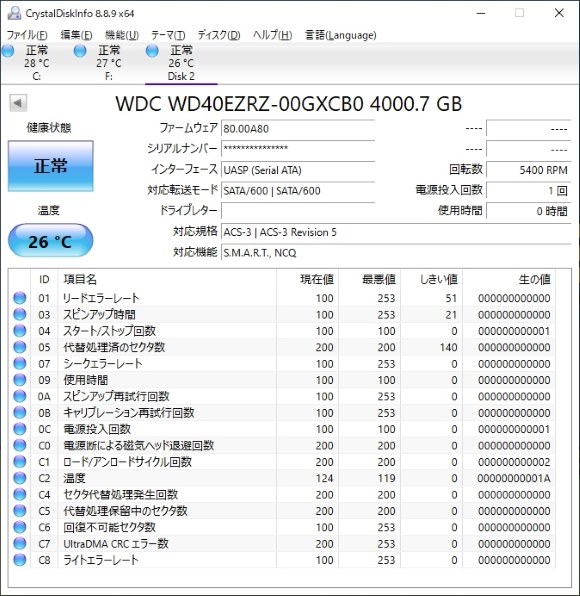The height and width of the screenshot is (596, 580).
Task: Click the 正常 health status button
Action: (51, 166)
